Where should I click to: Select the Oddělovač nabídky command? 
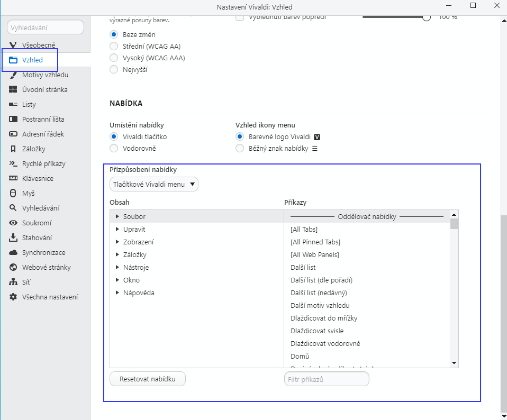(x=367, y=216)
